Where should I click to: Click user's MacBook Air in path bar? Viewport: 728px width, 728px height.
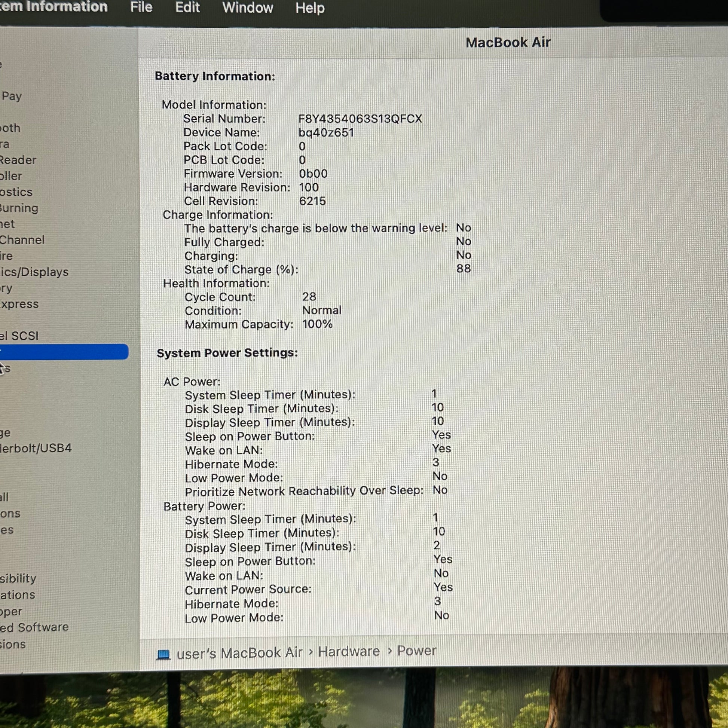[x=239, y=654]
